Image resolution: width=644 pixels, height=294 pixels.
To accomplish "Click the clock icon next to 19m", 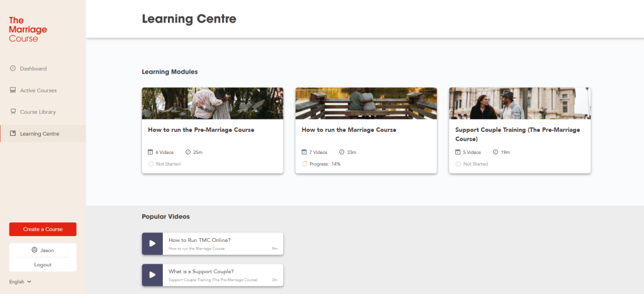I will click(x=496, y=152).
